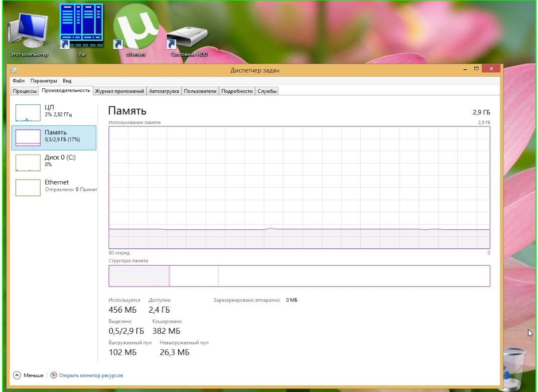
Task: Click the Task Manager title bar icon
Action: (14, 70)
